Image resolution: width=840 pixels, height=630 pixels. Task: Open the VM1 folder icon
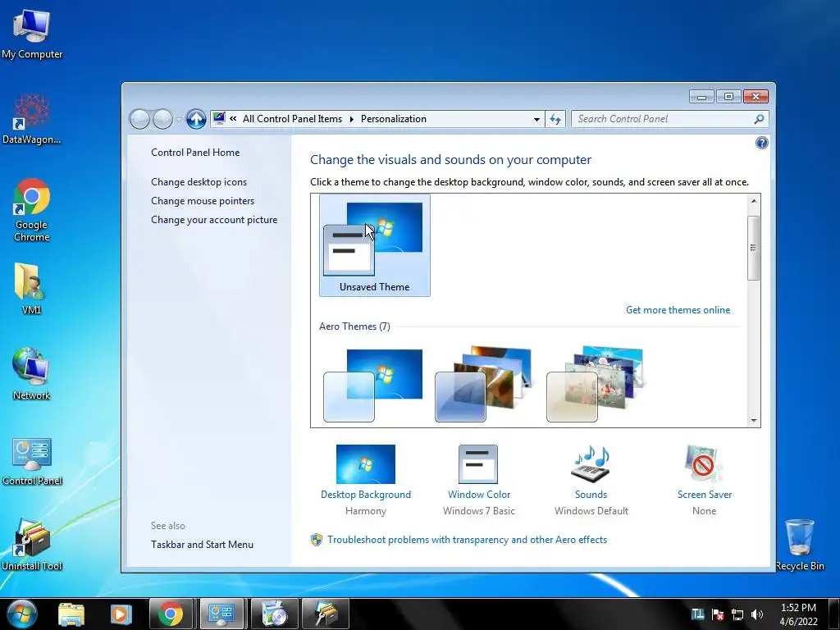31,286
